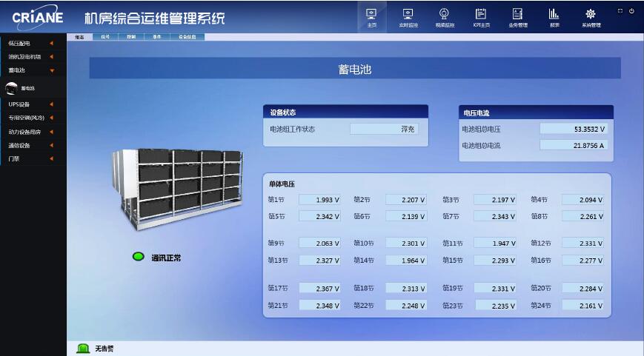Screen dimensions: 644x356
Task: Toggle fullscreen mode icon
Action: (x=620, y=11)
